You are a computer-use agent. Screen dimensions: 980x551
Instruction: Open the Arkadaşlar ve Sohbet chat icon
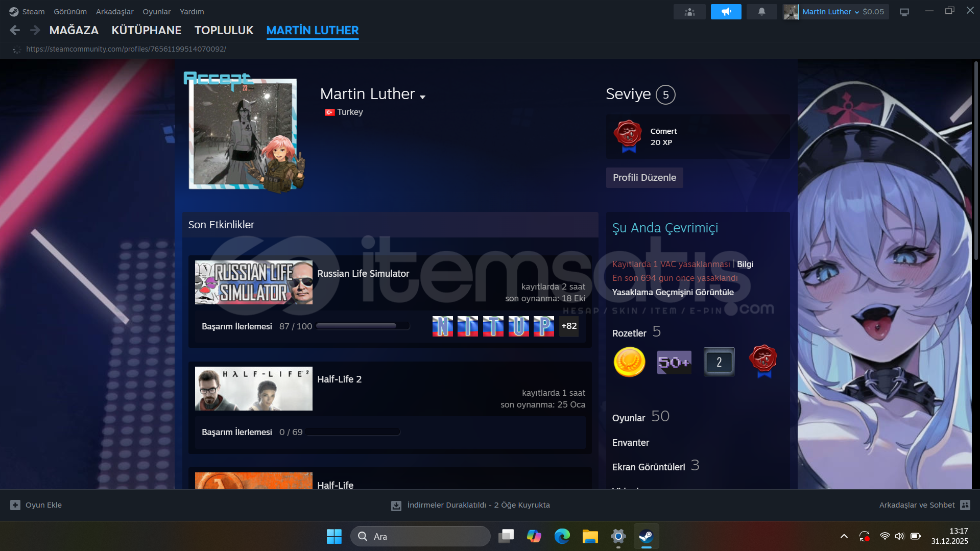click(965, 505)
